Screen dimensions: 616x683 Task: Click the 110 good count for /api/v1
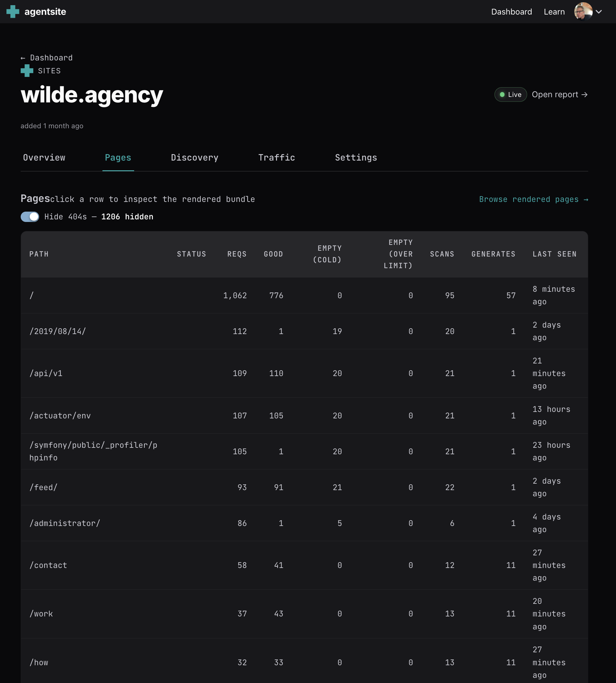click(x=276, y=373)
